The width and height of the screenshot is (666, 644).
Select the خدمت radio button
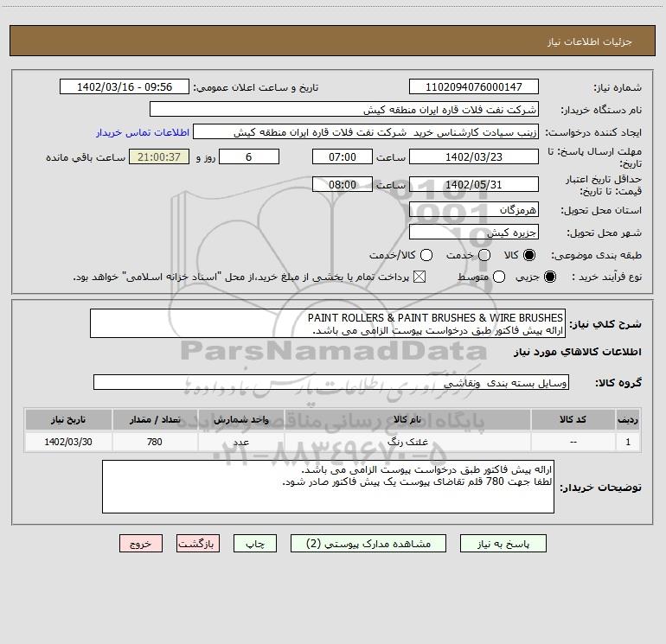click(484, 255)
